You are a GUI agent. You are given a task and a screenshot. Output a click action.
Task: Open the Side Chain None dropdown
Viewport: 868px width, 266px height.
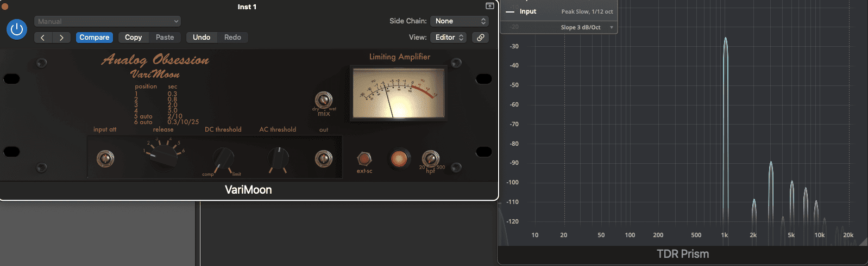click(460, 21)
